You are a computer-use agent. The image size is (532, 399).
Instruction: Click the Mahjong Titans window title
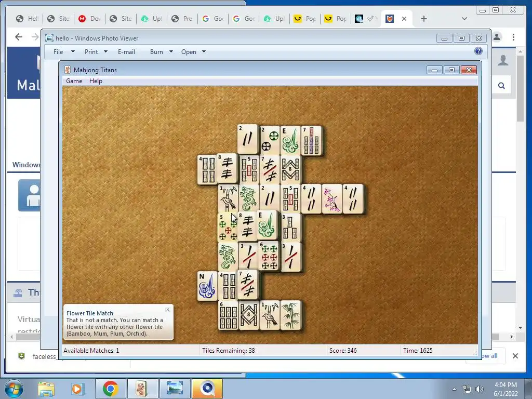95,70
